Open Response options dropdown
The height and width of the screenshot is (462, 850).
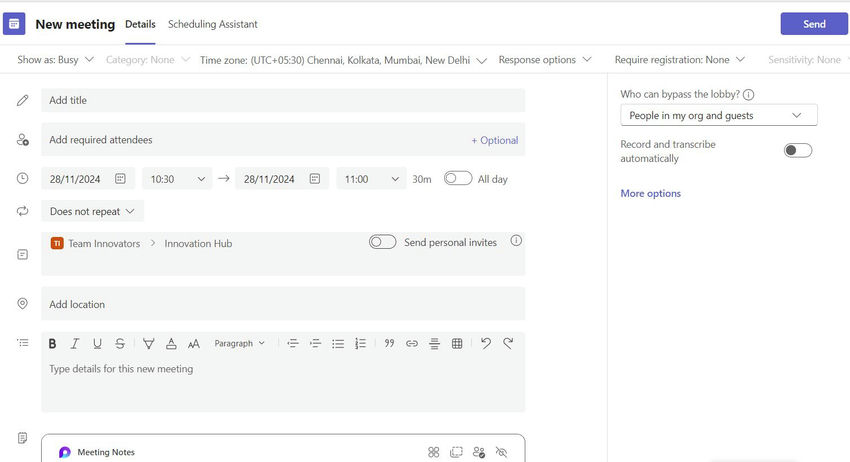pyautogui.click(x=545, y=60)
